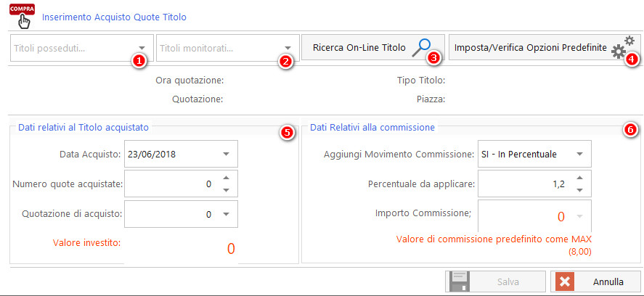Screen dimensions: 644x296
Task: Open the Data Acquisto date picker arrow
Action: pyautogui.click(x=226, y=155)
